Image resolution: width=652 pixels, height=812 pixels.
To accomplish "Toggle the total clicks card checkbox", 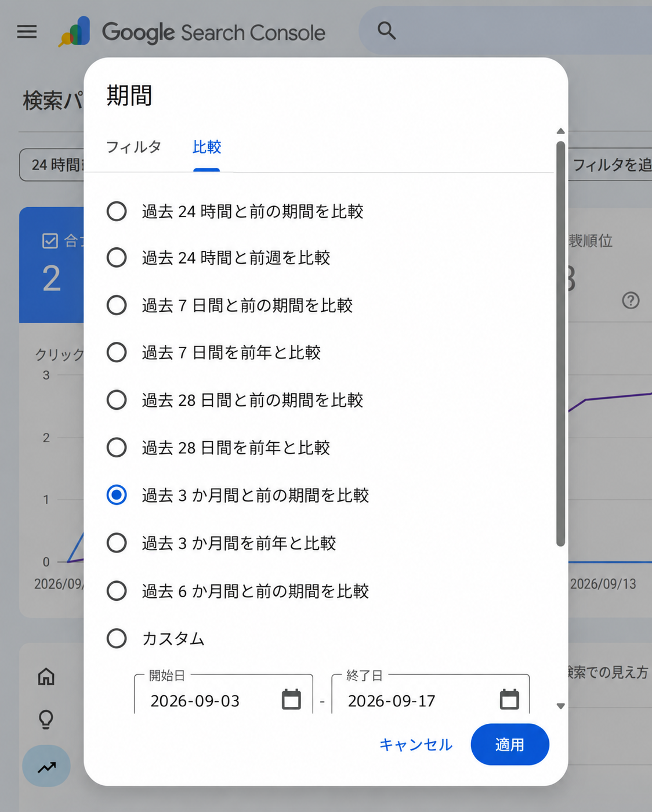I will click(x=50, y=241).
